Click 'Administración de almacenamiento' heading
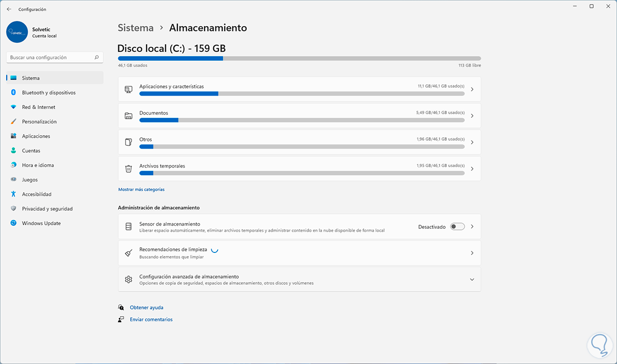This screenshot has width=617, height=364. (159, 208)
